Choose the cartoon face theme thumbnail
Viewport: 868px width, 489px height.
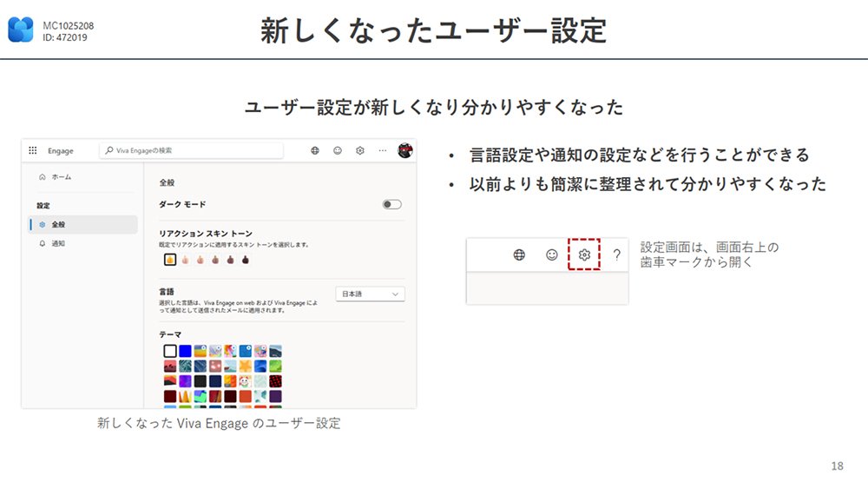point(246,381)
